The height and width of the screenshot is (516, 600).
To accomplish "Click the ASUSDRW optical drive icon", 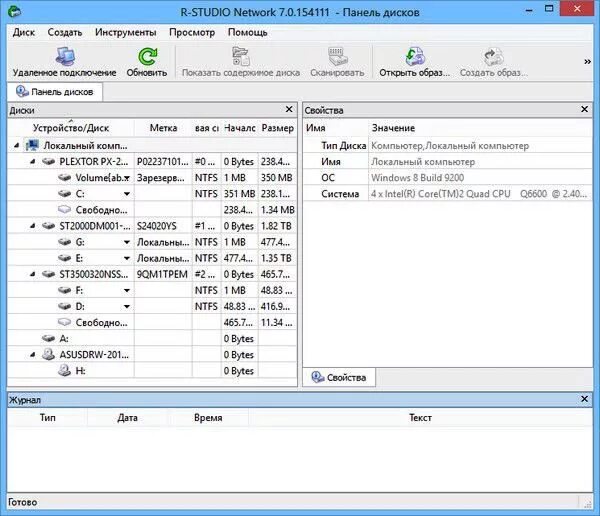I will (x=49, y=354).
